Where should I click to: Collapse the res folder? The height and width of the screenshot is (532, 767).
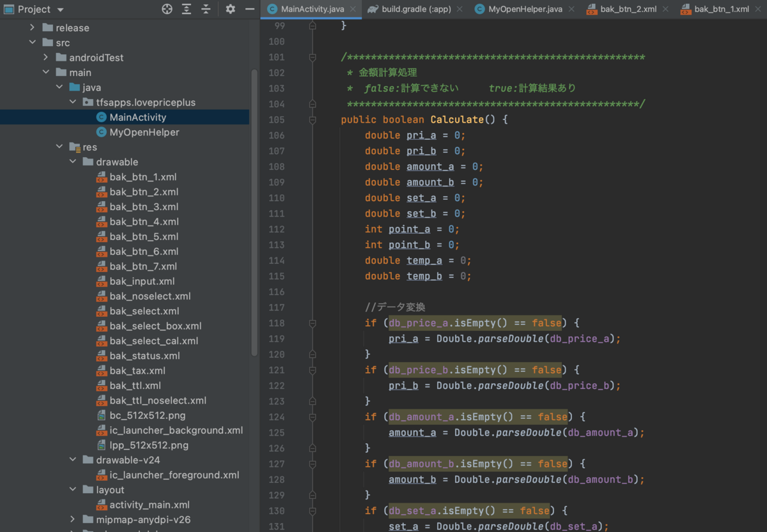(59, 147)
